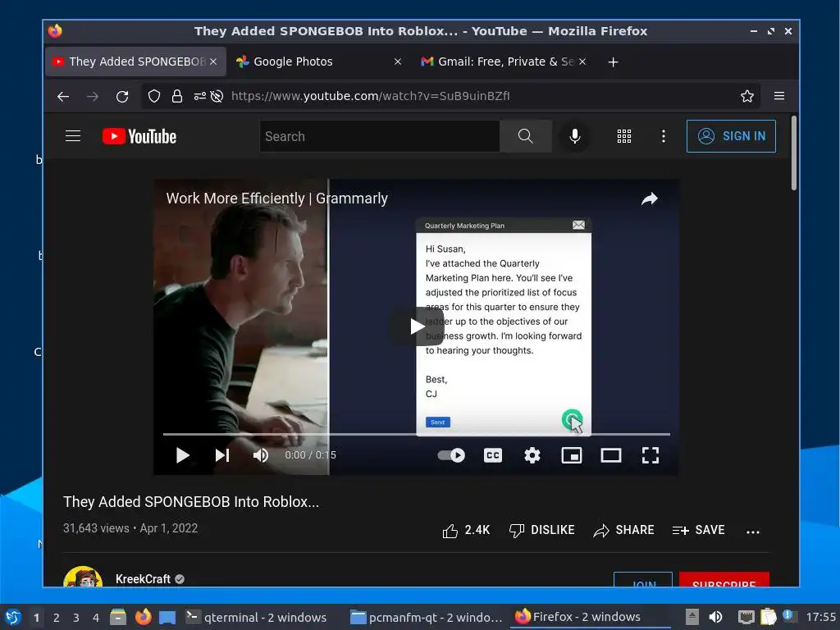Switch to workspace 2
Screen dimensions: 840x630
pyautogui.click(x=57, y=618)
